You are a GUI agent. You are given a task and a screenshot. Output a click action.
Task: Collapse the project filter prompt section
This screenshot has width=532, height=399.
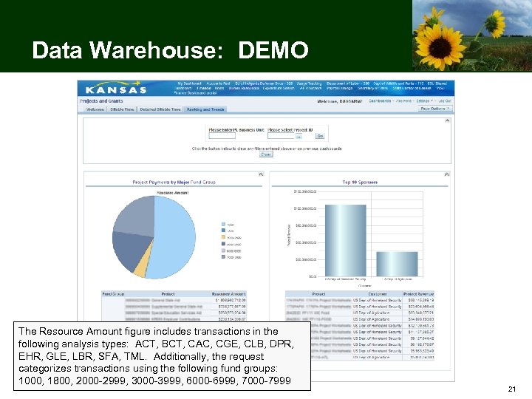click(448, 120)
